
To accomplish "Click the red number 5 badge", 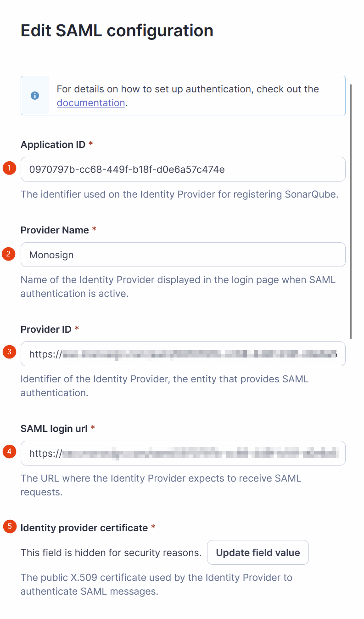I will click(9, 527).
